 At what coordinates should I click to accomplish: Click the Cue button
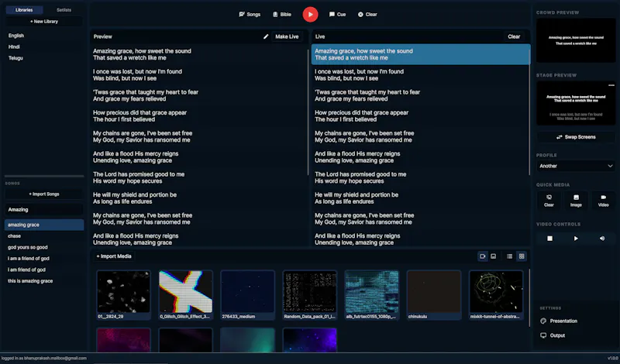point(337,14)
